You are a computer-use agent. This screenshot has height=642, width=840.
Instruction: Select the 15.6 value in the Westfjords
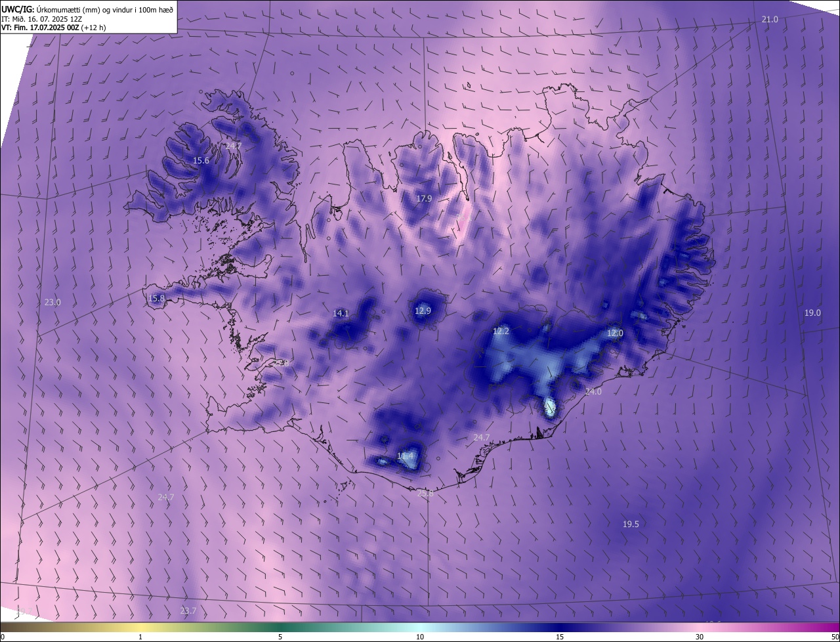[x=201, y=161]
